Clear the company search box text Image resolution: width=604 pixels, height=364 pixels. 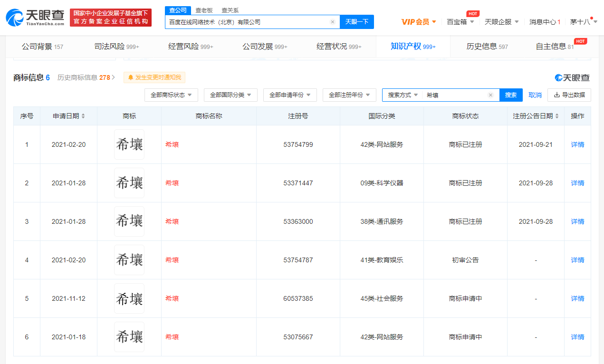[332, 22]
